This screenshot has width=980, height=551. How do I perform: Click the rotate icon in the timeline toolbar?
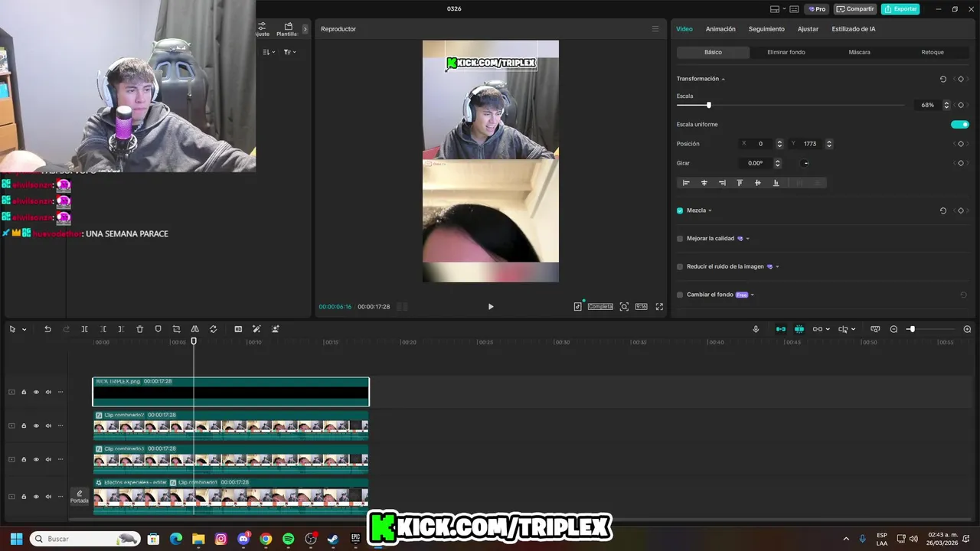click(x=213, y=329)
